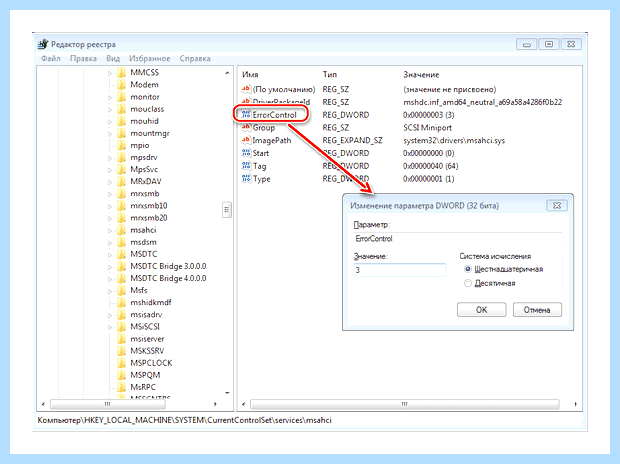Select the MpsSvc folder icon
The width and height of the screenshot is (620, 464).
point(122,169)
